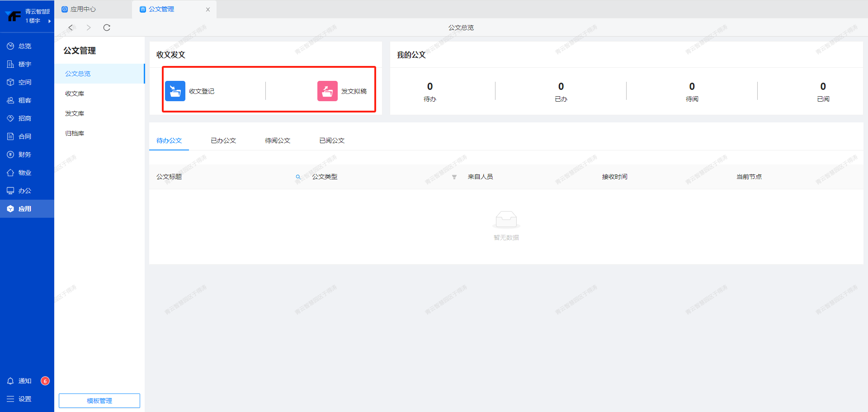Image resolution: width=868 pixels, height=412 pixels.
Task: Open the 公文类型 filter dropdown arrow
Action: [x=454, y=177]
